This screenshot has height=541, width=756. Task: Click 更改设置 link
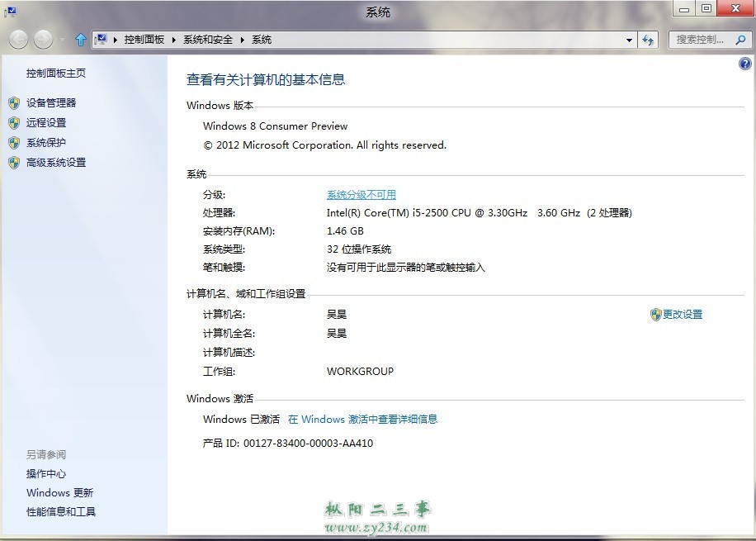pyautogui.click(x=683, y=314)
